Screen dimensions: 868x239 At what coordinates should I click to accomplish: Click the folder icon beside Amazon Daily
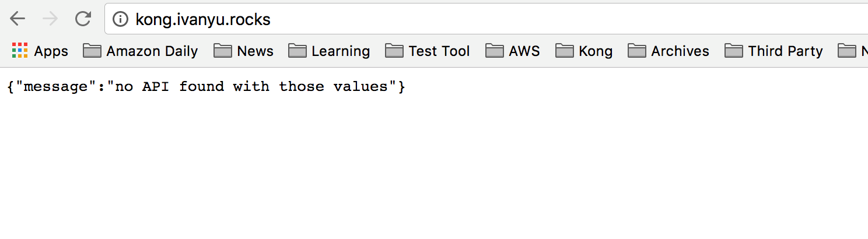click(92, 51)
